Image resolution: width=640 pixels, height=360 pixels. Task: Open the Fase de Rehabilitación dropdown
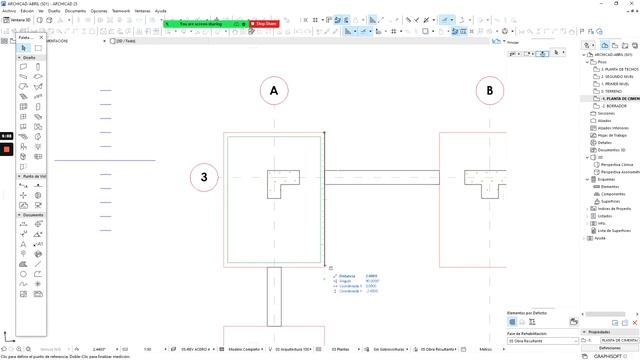tap(543, 341)
